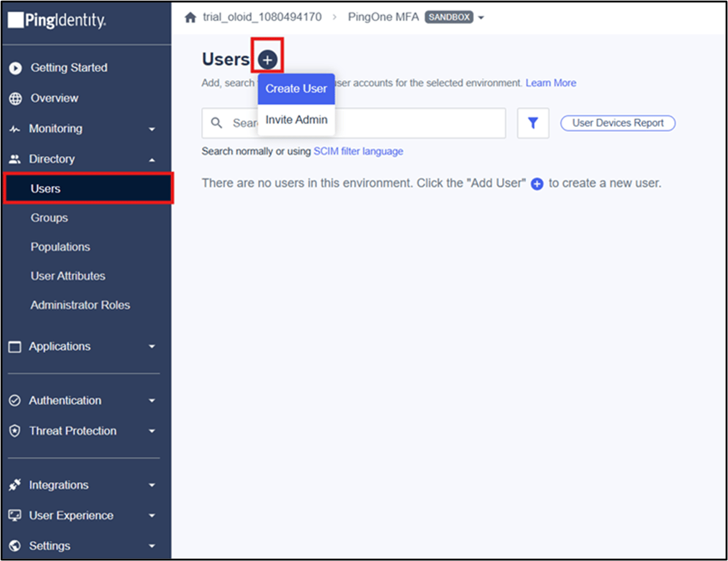
Task: Click the Directory label in the sidebar
Action: tap(52, 159)
